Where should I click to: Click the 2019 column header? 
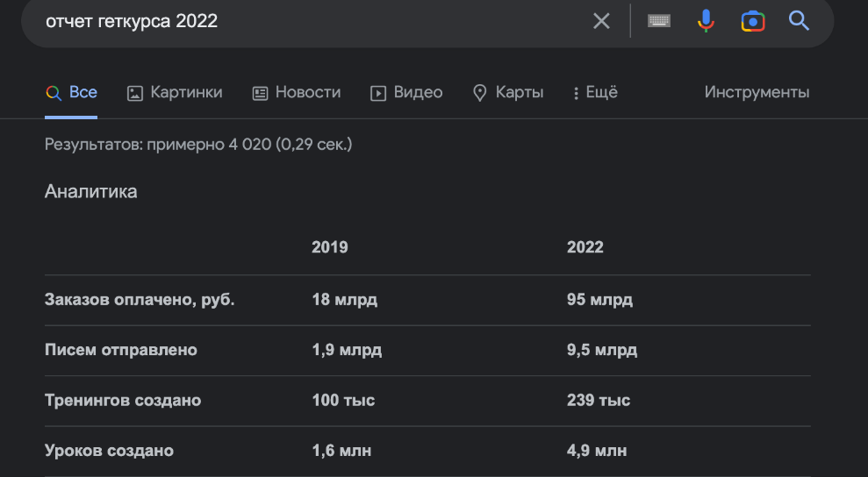click(330, 247)
